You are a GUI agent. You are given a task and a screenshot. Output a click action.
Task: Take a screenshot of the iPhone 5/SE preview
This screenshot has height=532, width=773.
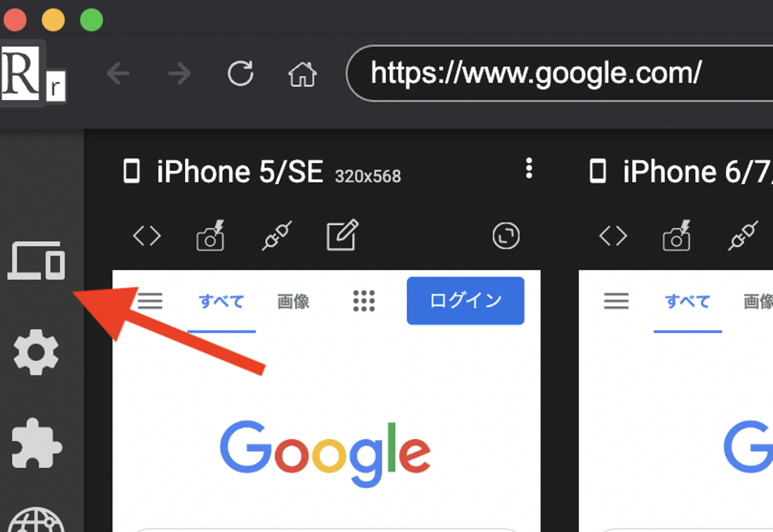point(210,235)
